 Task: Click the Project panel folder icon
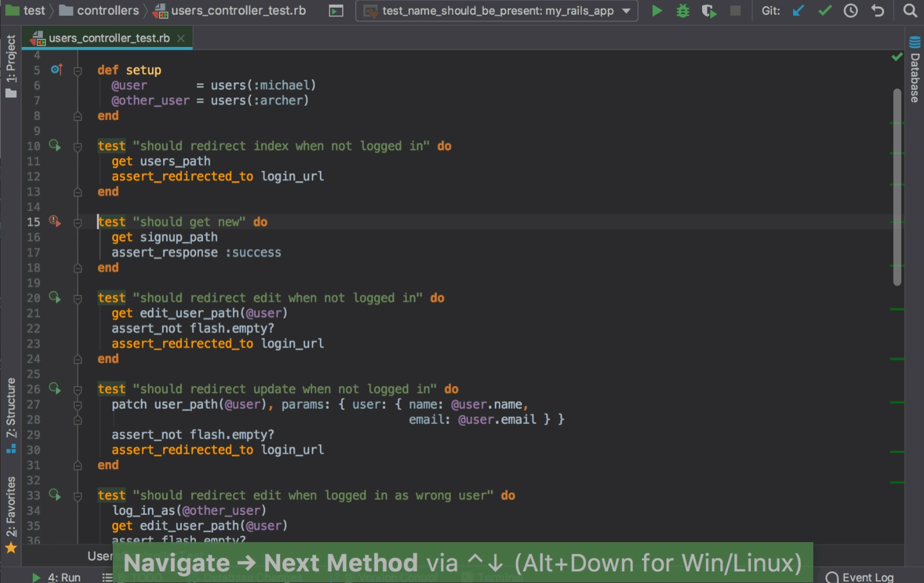click(11, 93)
